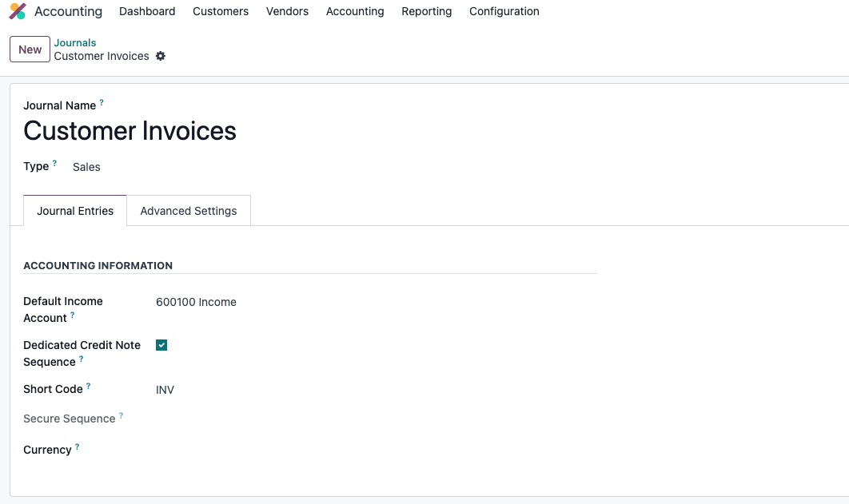Toggle the Dedicated Credit Note Sequence checkbox
This screenshot has height=504, width=849.
pyautogui.click(x=161, y=345)
